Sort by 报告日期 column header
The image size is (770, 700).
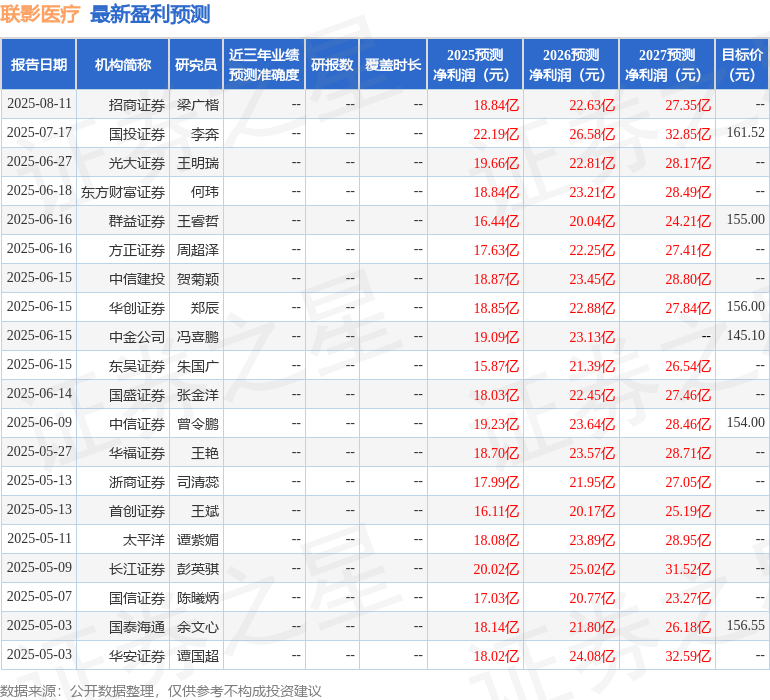point(39,65)
